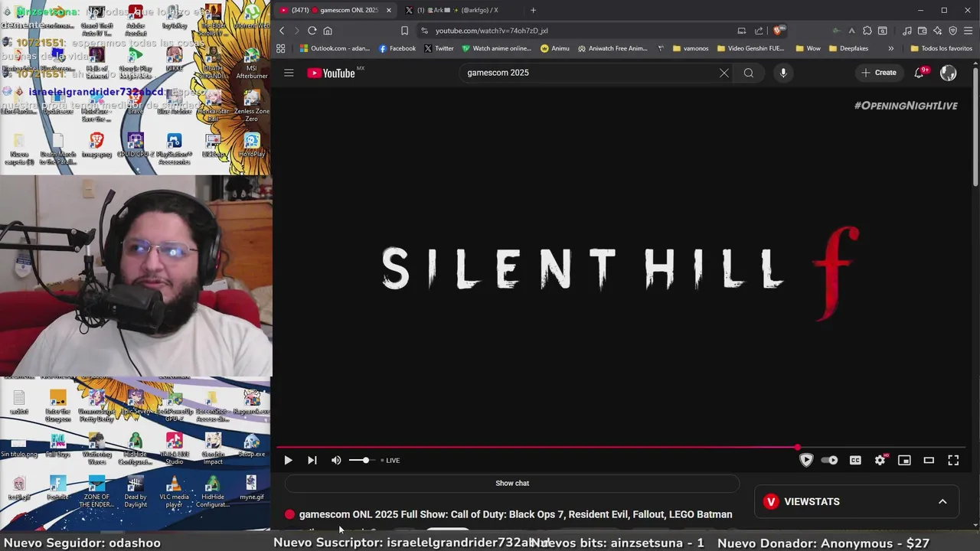Open the Wow bookmarks folder

[x=808, y=48]
